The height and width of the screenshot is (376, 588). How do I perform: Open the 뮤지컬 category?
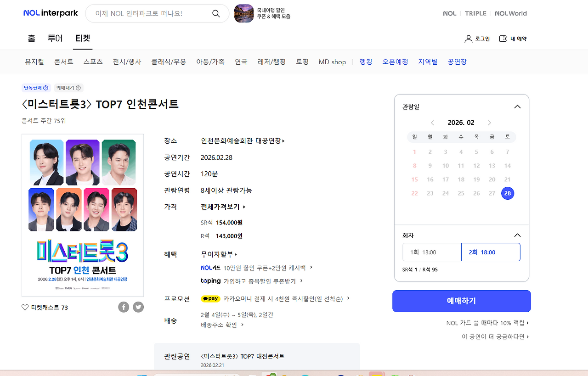point(34,62)
